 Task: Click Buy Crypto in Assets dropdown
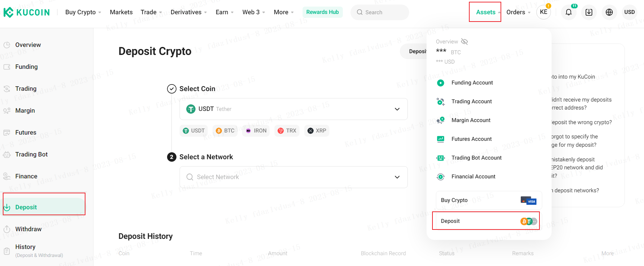pos(489,200)
